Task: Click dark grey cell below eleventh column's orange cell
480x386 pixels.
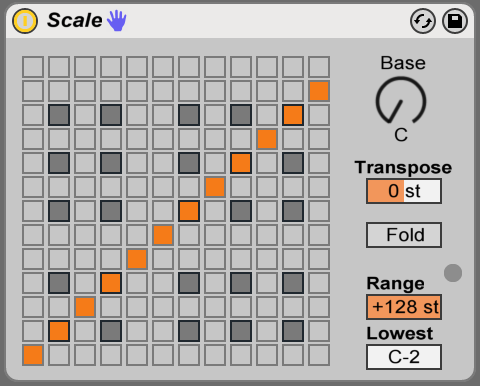Action: [293, 163]
